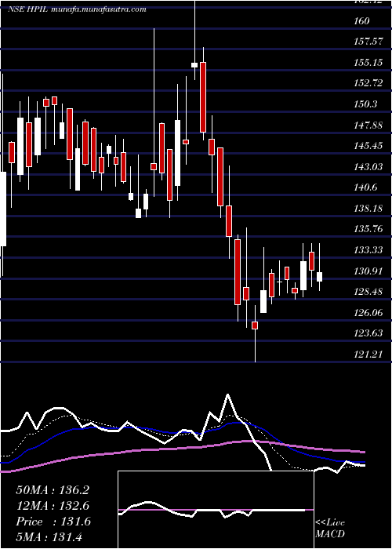Click the 121.21 price axis label

coord(368,354)
